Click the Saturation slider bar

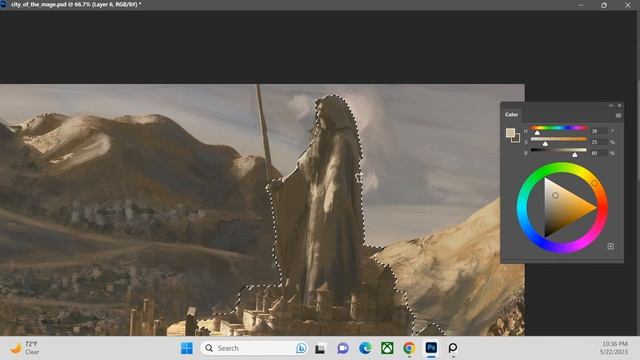click(559, 139)
